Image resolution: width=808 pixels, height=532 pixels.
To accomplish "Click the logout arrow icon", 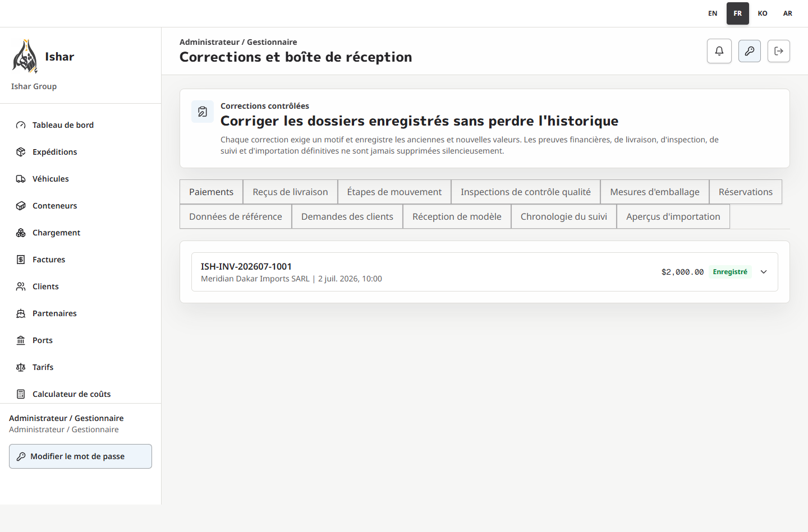I will [779, 51].
